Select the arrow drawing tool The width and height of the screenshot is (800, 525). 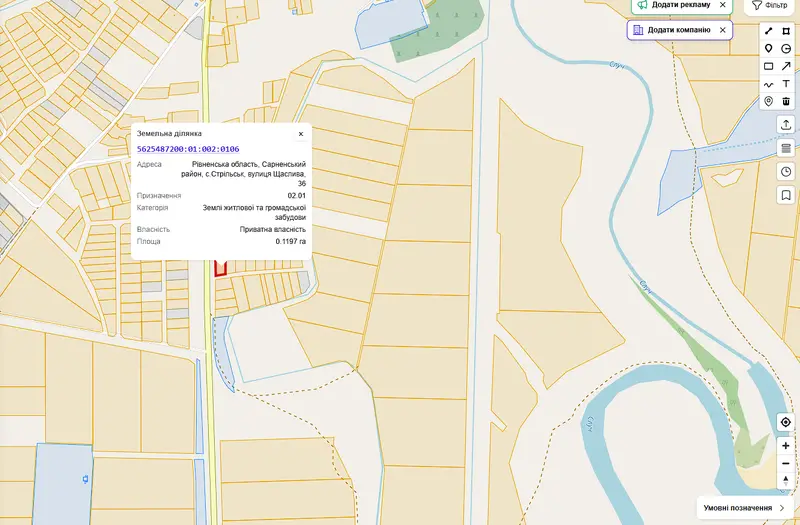786,66
